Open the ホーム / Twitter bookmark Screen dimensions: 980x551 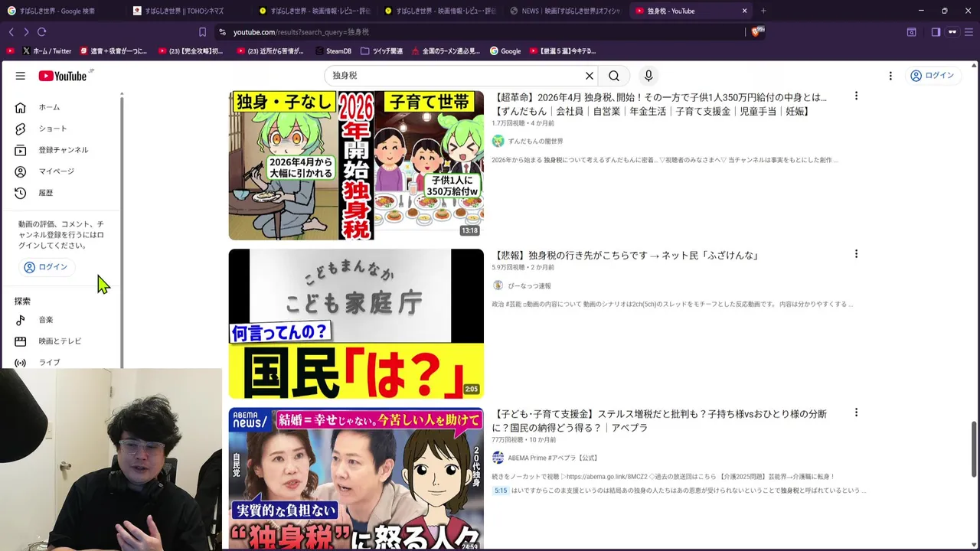47,51
